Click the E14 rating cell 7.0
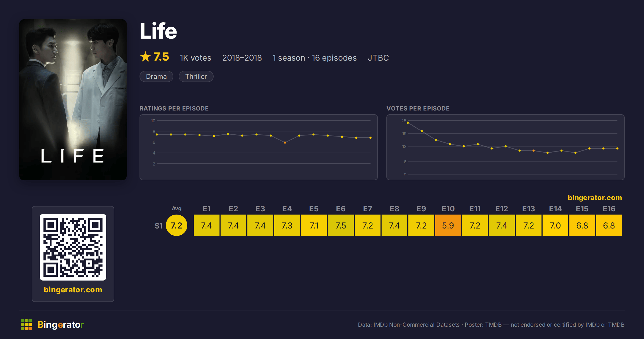Screen dimensions: 644x339 point(555,225)
